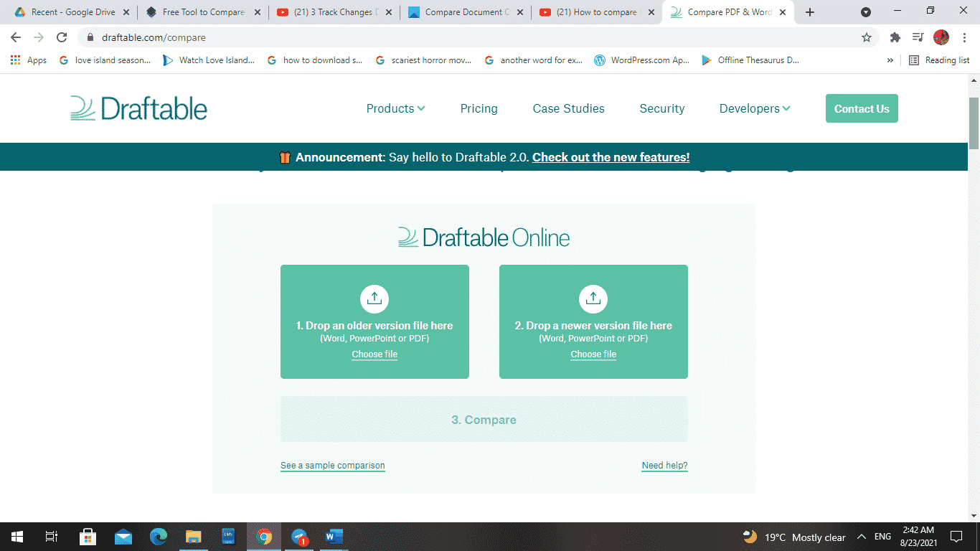Click the upload icon in the newer version box
This screenshot has width=980, height=551.
click(593, 298)
